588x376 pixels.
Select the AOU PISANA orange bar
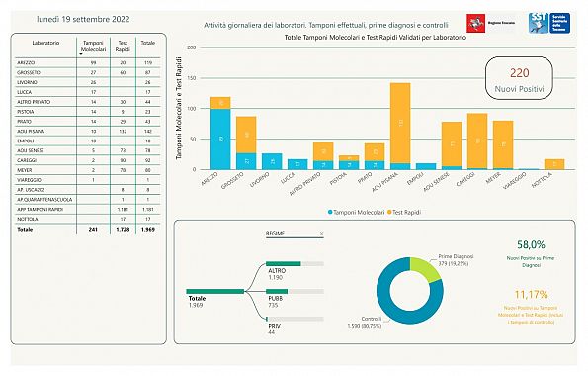(400, 124)
